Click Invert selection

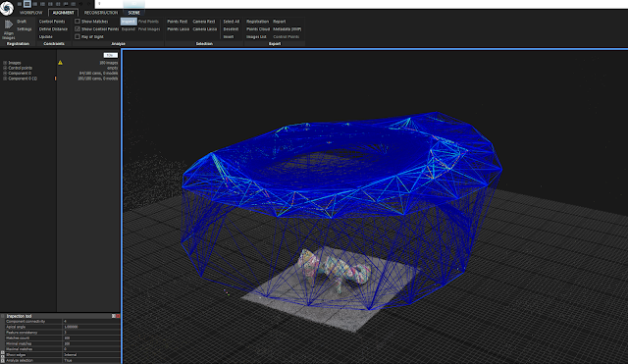click(229, 36)
